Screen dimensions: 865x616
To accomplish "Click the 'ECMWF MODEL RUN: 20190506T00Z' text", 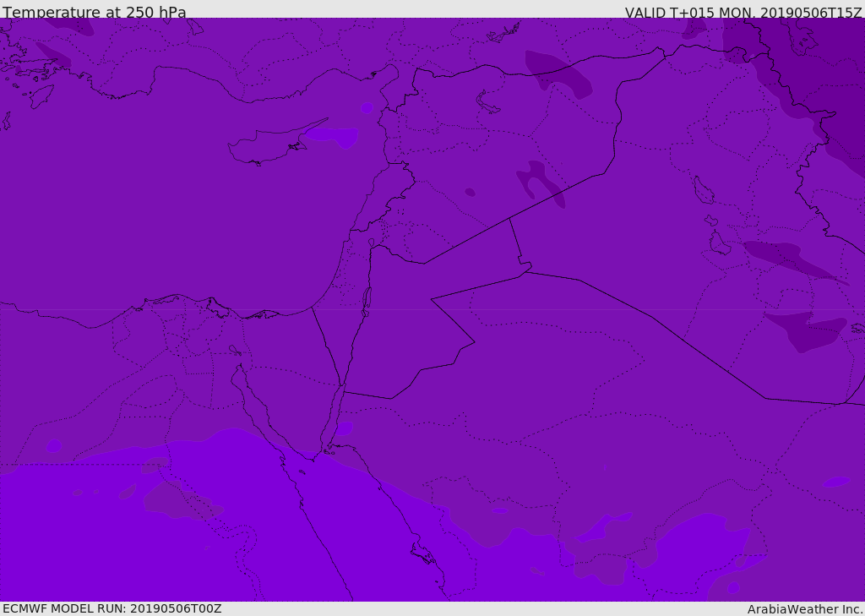I will pos(112,608).
